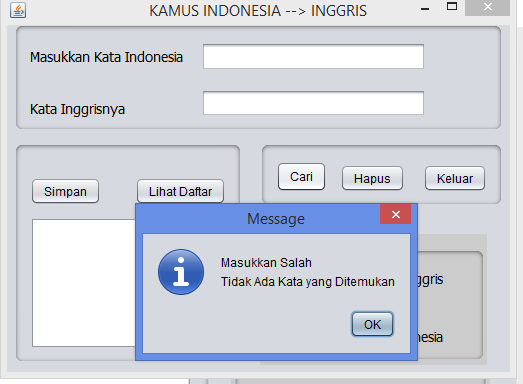Click the Message dialog title
523x384 pixels.
(x=276, y=219)
